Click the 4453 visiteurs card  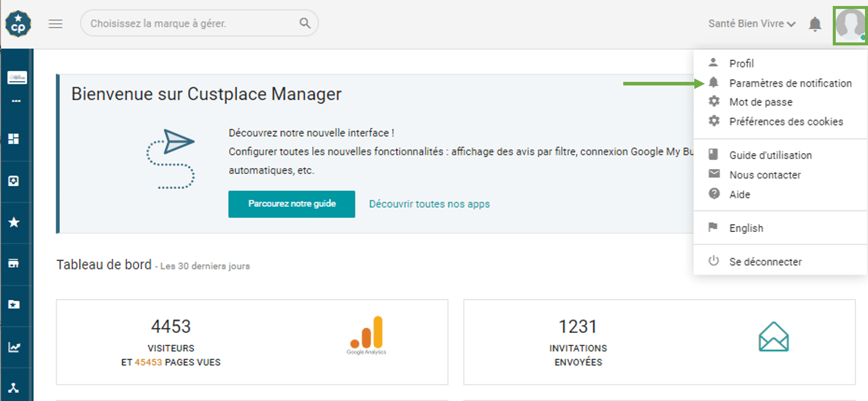[252, 342]
